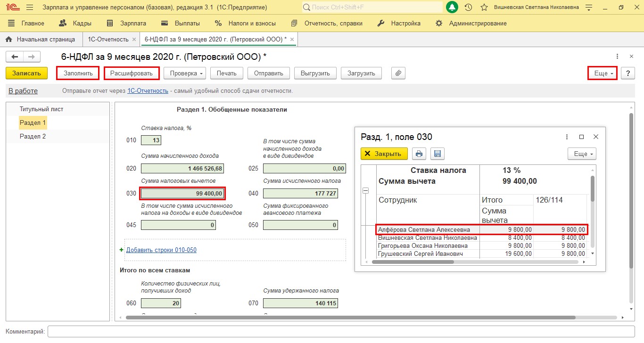Click the Загрузить button
Image resolution: width=644 pixels, height=343 pixels.
pos(361,73)
